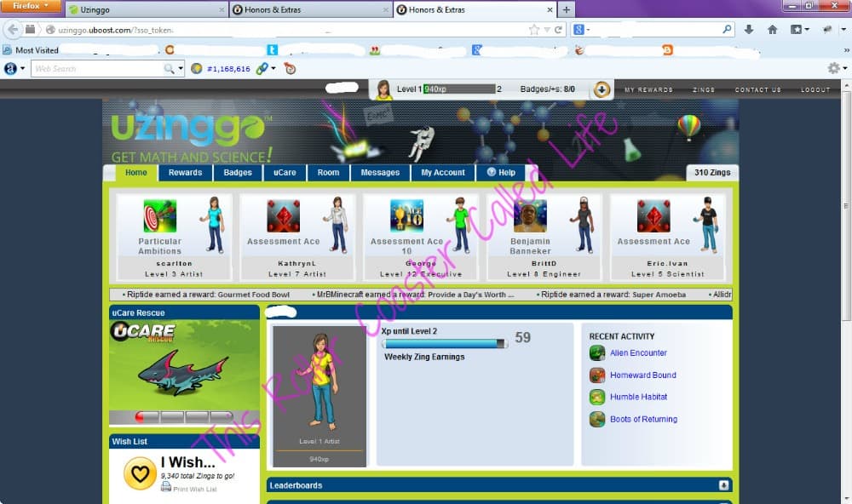Click the Alien Encounter activity icon

pos(597,353)
